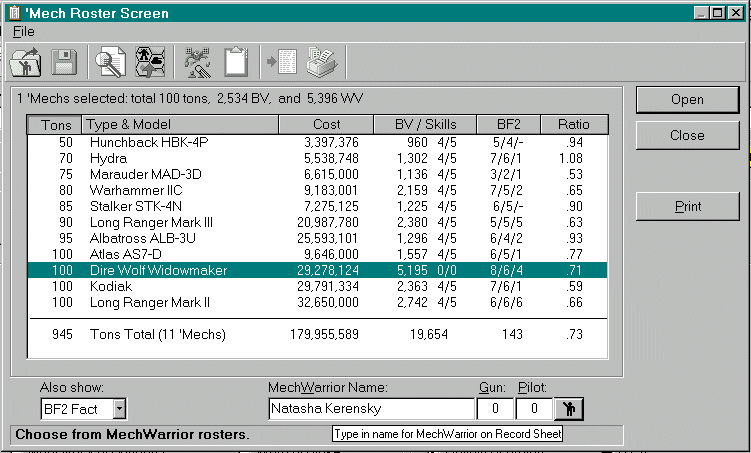This screenshot has width=751, height=453.
Task: Click the cost value 29,278,124
Action: (x=328, y=270)
